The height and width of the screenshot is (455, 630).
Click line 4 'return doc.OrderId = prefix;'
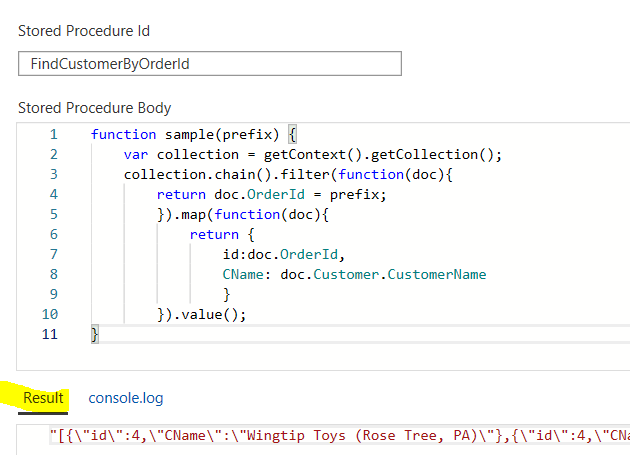point(272,195)
